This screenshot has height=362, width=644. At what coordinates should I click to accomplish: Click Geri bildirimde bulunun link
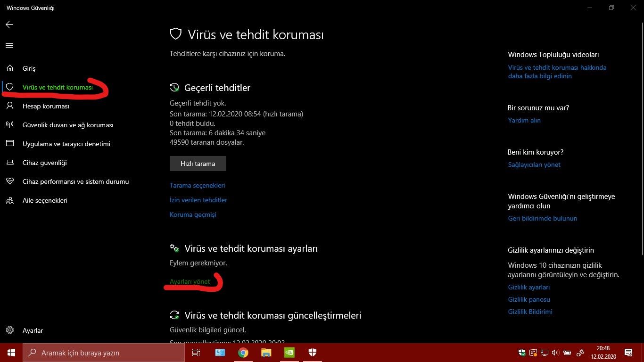coord(543,218)
